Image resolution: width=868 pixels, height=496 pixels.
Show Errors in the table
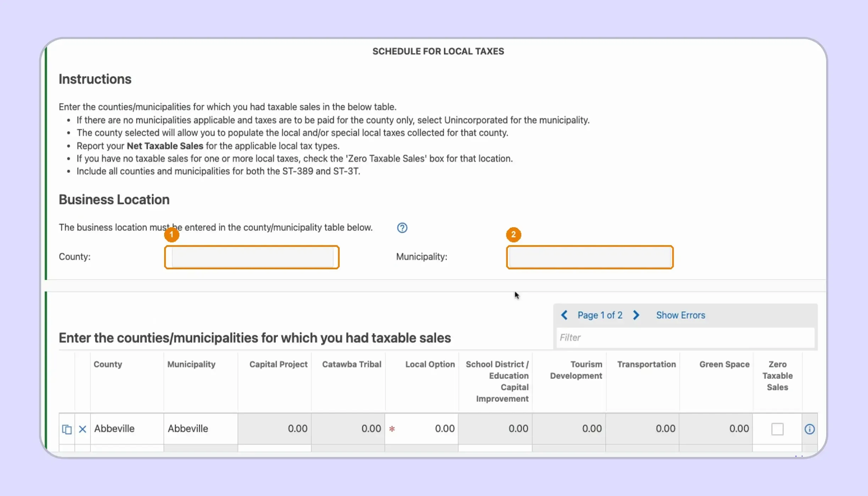[x=680, y=315]
